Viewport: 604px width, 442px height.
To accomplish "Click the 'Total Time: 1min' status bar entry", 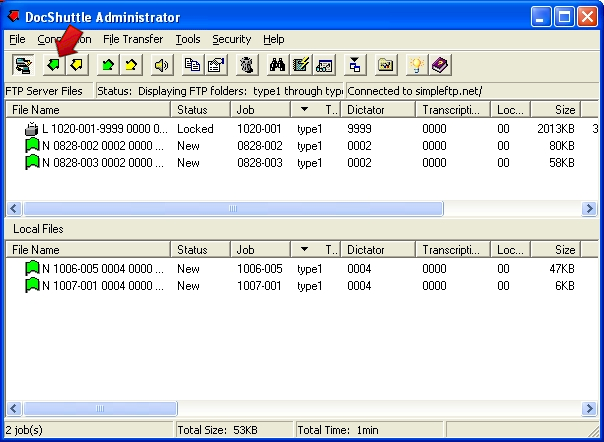I will [338, 430].
